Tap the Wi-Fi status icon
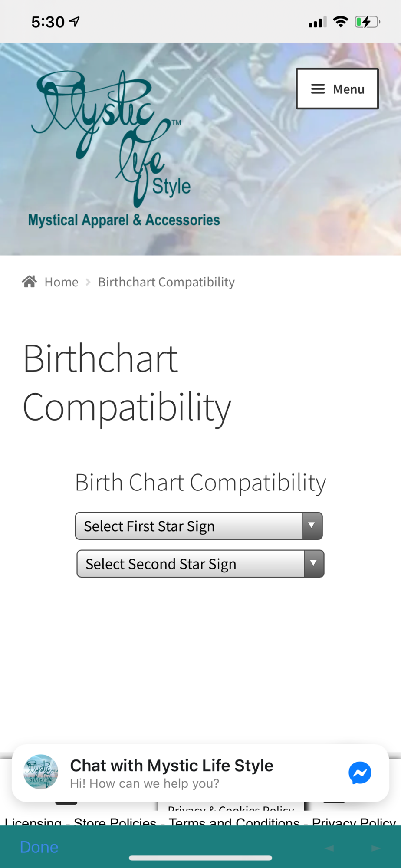Screen dimensions: 401x868 coord(341,22)
